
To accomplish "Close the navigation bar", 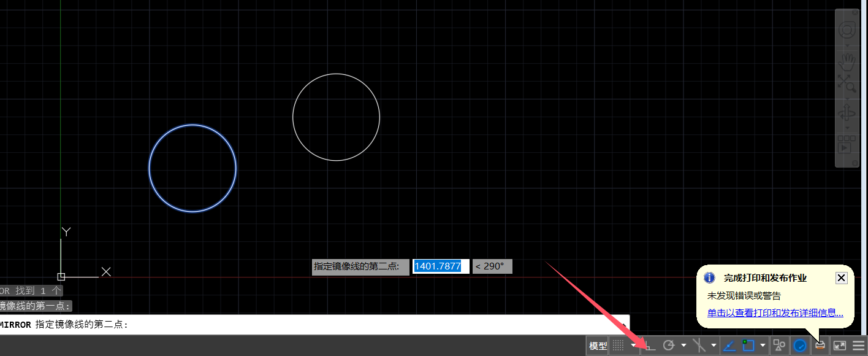I will [x=854, y=12].
